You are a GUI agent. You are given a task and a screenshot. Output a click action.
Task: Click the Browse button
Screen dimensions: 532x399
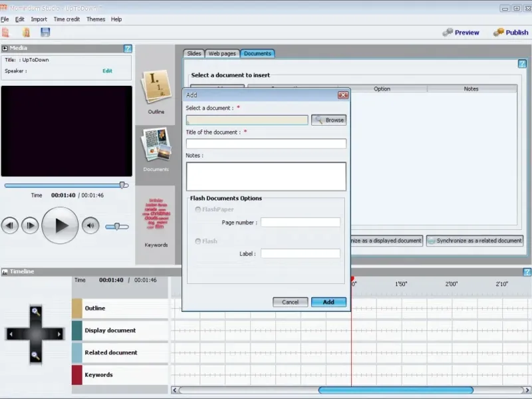(329, 120)
